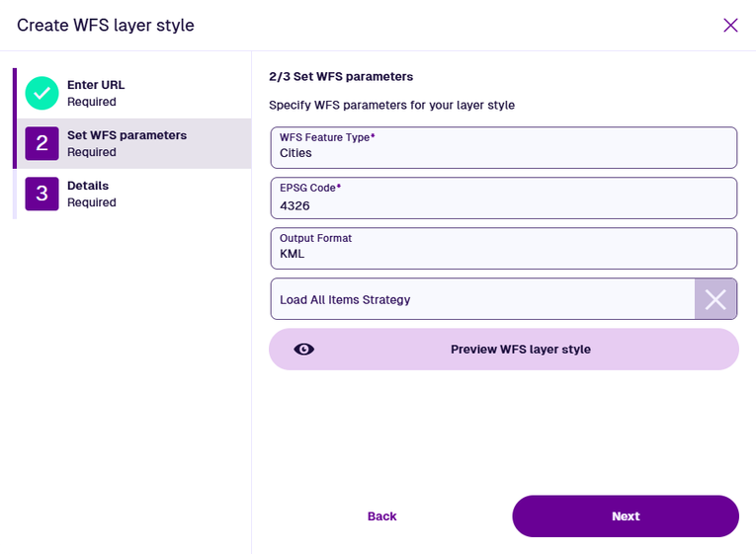Click the 2/3 Set WFS parameters heading
Image resolution: width=756 pixels, height=554 pixels.
click(341, 76)
